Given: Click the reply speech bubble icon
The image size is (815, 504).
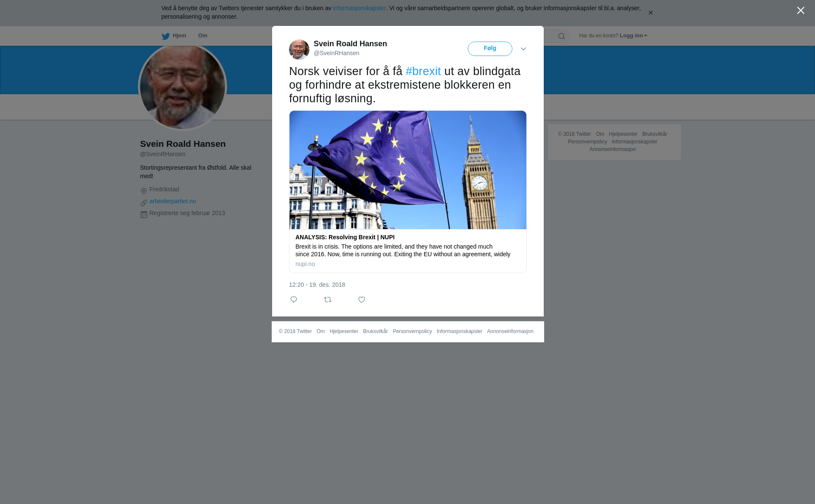Looking at the screenshot, I should 294,300.
